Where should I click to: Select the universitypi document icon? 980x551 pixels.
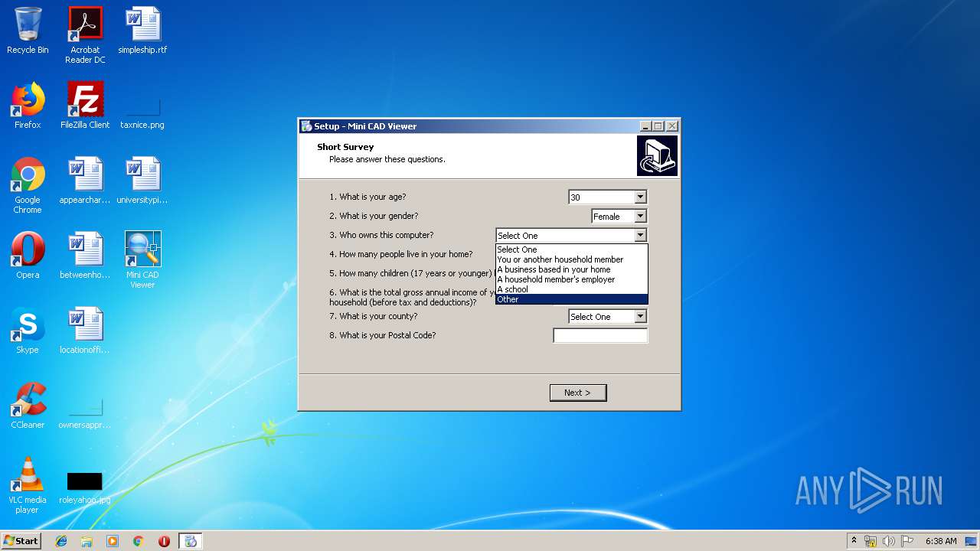(x=142, y=181)
